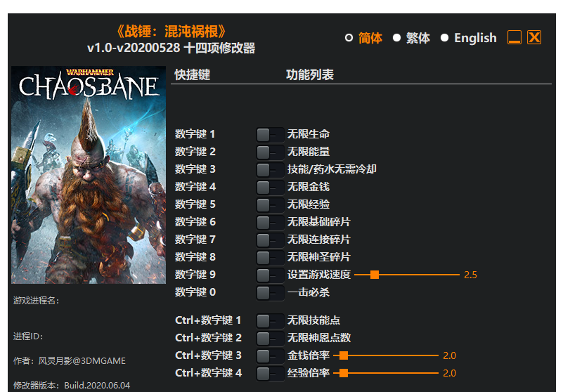The image size is (563, 392).
Task: Close the trainer with X icon
Action: coord(534,37)
